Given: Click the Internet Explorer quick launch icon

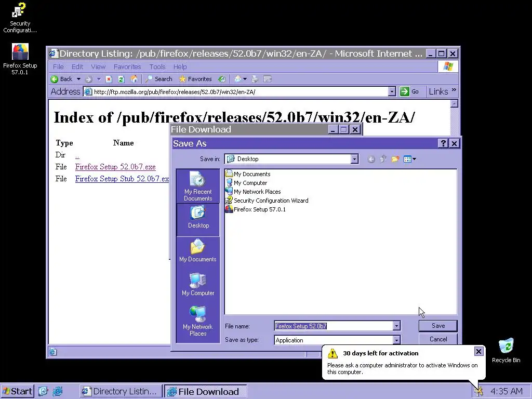Looking at the screenshot, I should [57, 391].
